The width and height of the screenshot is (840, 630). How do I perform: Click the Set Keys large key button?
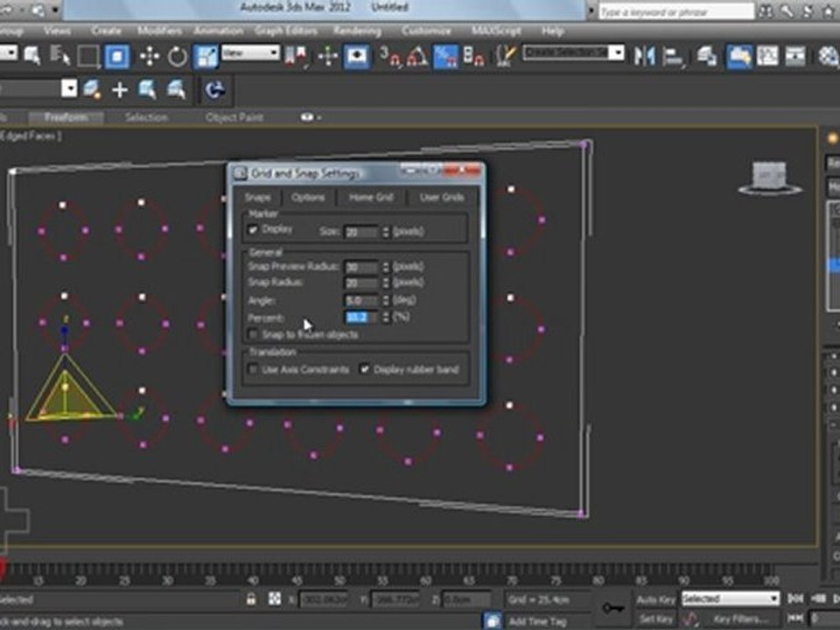(x=613, y=608)
